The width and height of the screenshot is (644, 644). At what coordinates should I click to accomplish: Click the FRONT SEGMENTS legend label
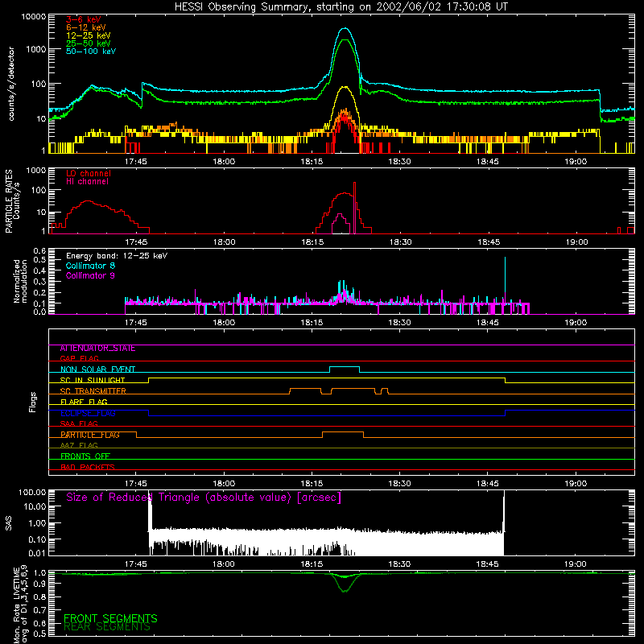[110, 618]
